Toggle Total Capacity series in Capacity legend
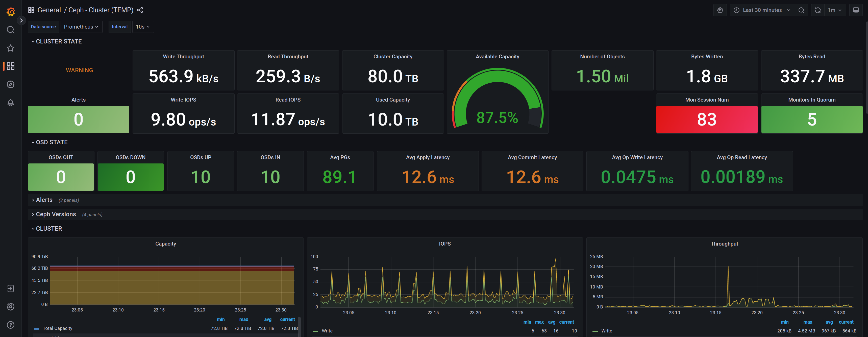The height and width of the screenshot is (337, 868). [x=57, y=328]
